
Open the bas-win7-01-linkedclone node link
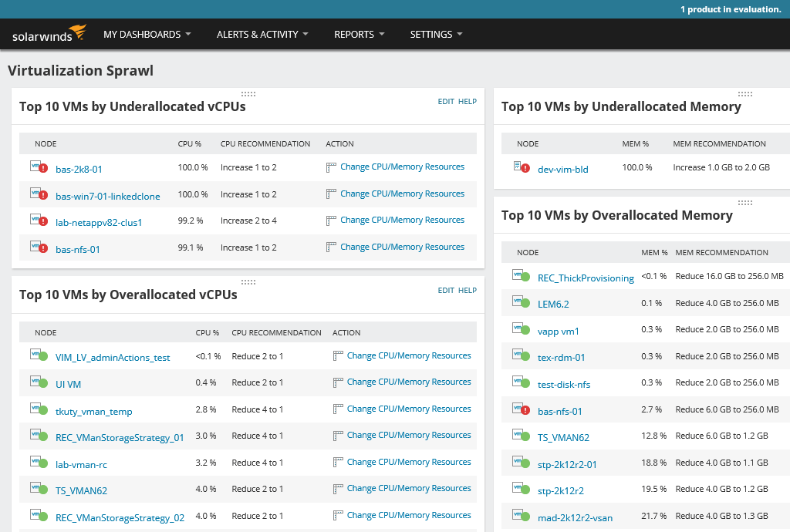tap(108, 196)
